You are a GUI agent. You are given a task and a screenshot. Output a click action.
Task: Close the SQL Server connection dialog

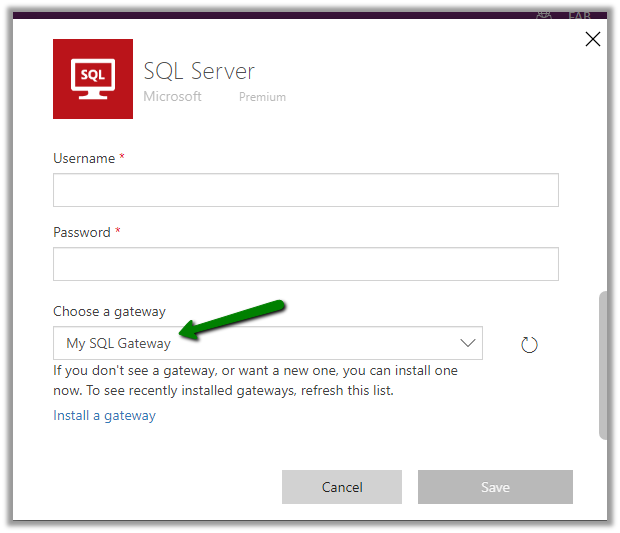(x=592, y=39)
